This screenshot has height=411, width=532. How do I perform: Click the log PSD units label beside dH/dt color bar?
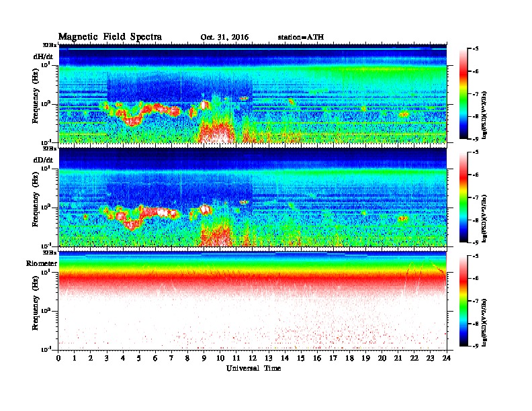484,115
